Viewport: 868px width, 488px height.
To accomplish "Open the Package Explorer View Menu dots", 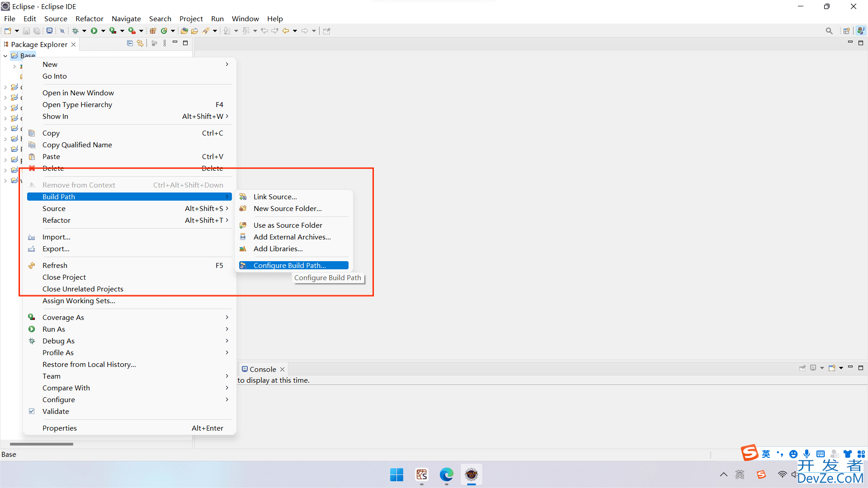I will click(165, 43).
